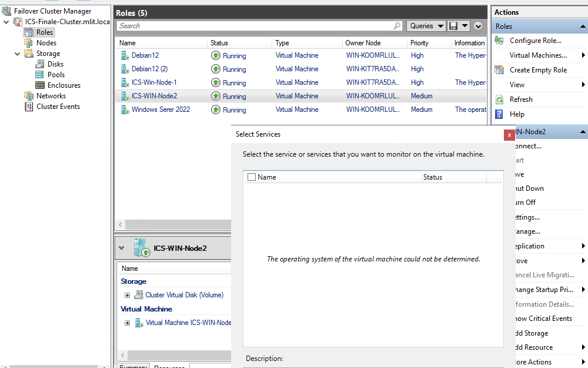Open Help from the Actions pane
The width and height of the screenshot is (588, 368).
click(499, 114)
